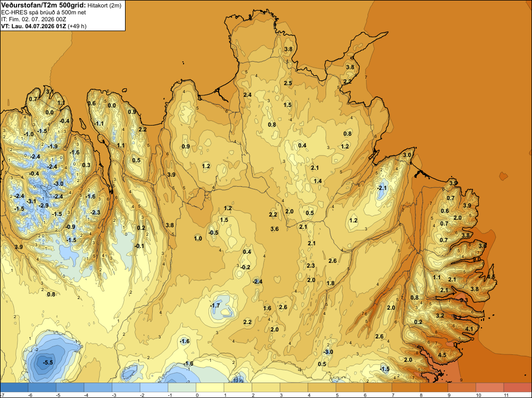This screenshot has width=532, height=398.
Task: Click the legend scale label '-6'
Action: point(30,395)
